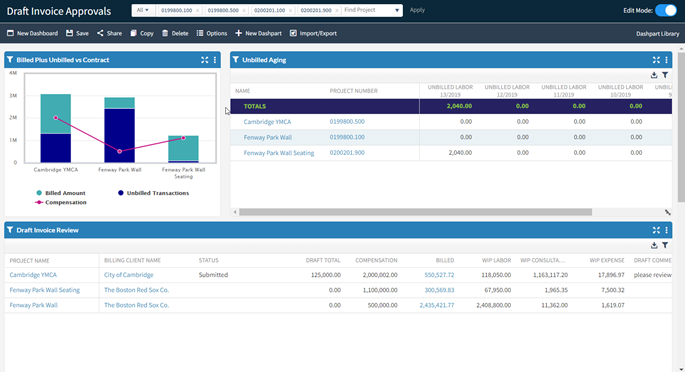
Task: Click the Delete toolbar button
Action: [175, 33]
